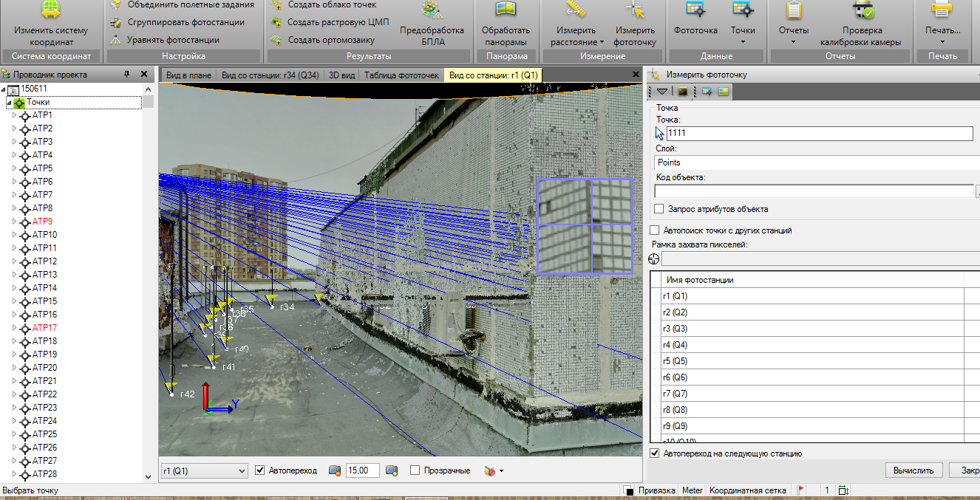Close the Проводник проекта panel
The image size is (980, 500).
144,75
